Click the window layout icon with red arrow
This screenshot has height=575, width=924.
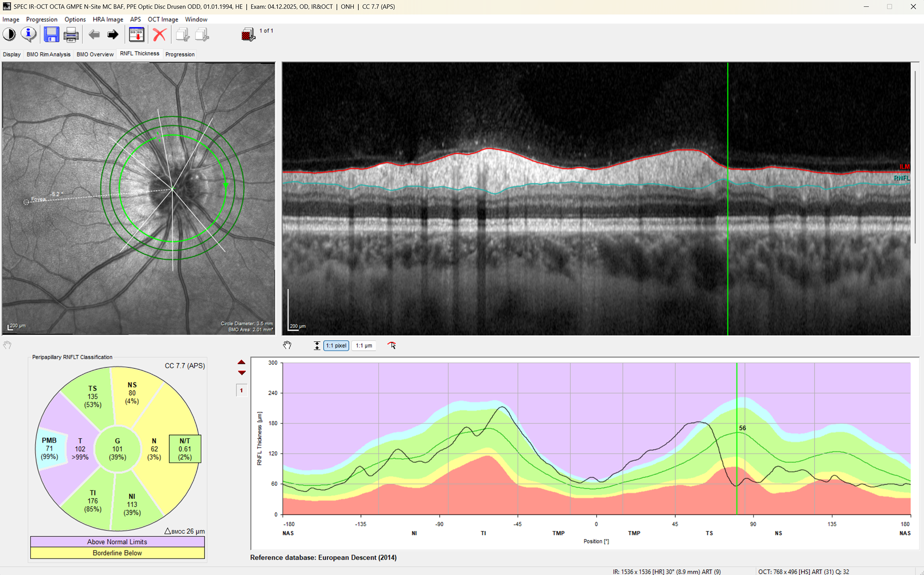click(x=136, y=35)
